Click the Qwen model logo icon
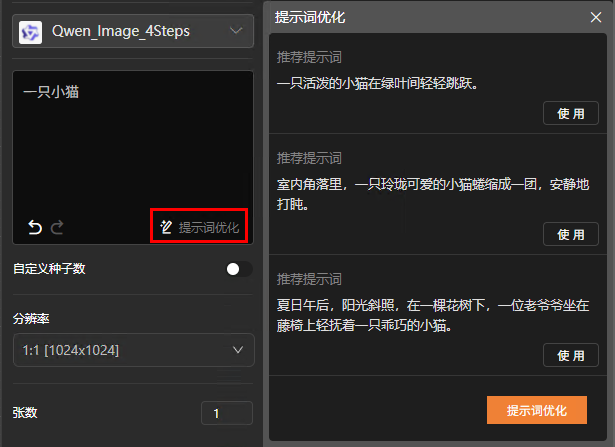Screen dimensions: 615x447 [x=33, y=31]
